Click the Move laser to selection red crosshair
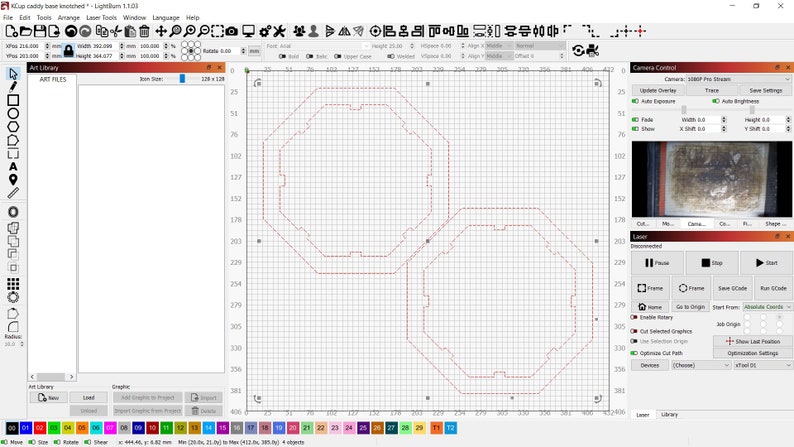 [x=641, y=31]
